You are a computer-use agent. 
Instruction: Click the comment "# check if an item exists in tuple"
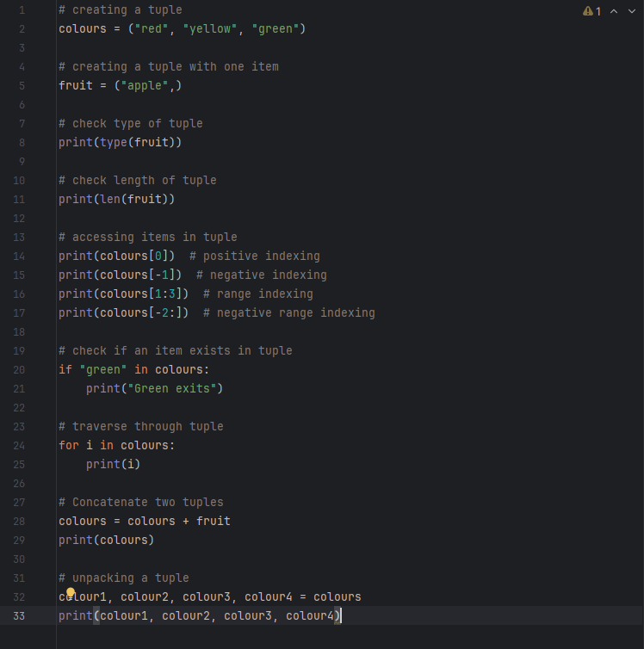click(175, 350)
